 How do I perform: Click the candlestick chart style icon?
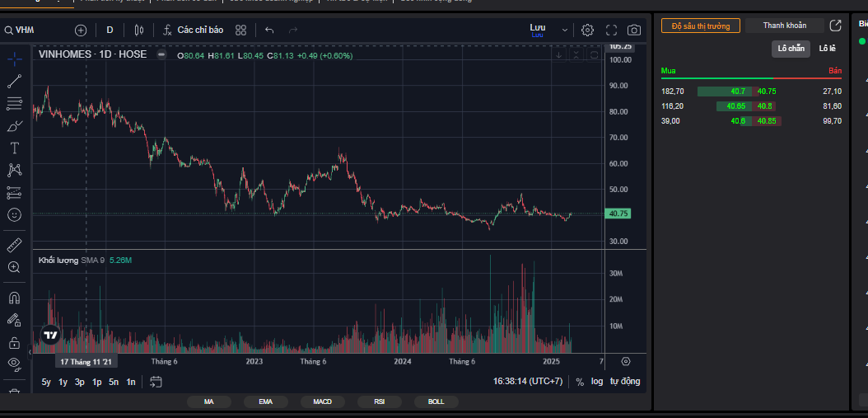(x=138, y=30)
